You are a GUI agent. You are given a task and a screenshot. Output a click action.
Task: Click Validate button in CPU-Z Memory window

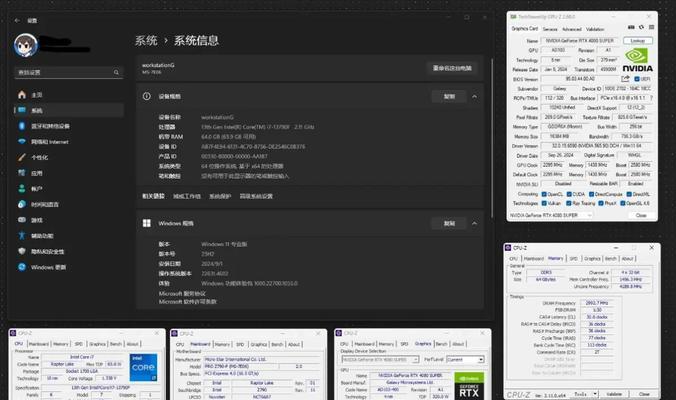point(614,394)
